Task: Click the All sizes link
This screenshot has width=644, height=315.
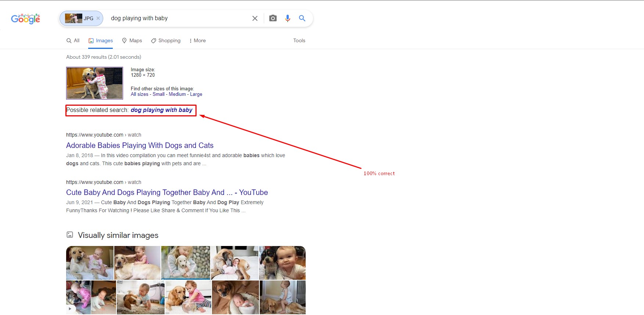Action: 140,94
